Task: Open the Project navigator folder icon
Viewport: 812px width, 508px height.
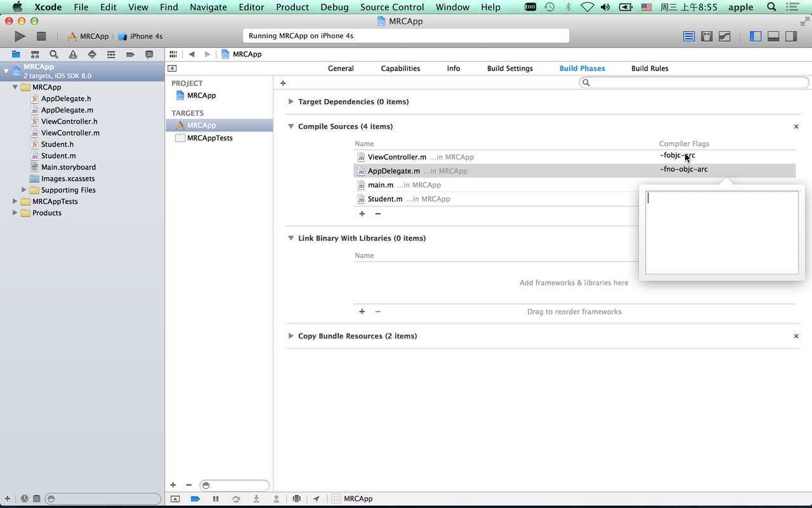Action: 16,55
